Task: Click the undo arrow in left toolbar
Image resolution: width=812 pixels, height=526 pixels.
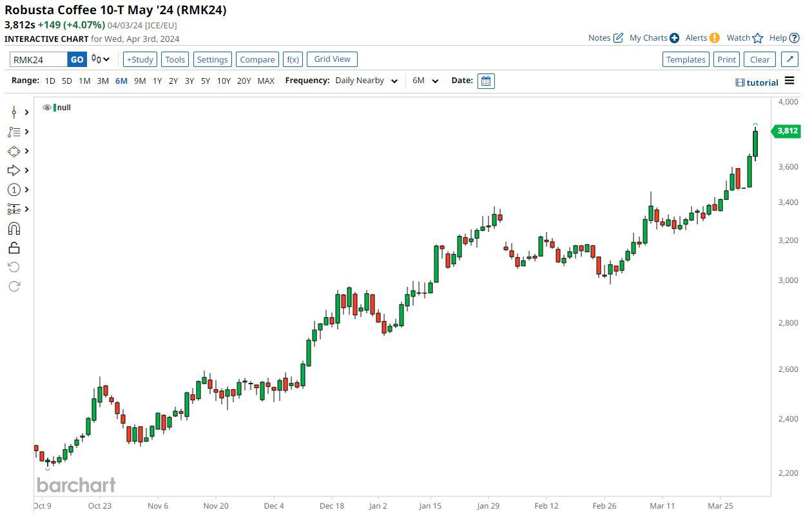Action: point(14,267)
